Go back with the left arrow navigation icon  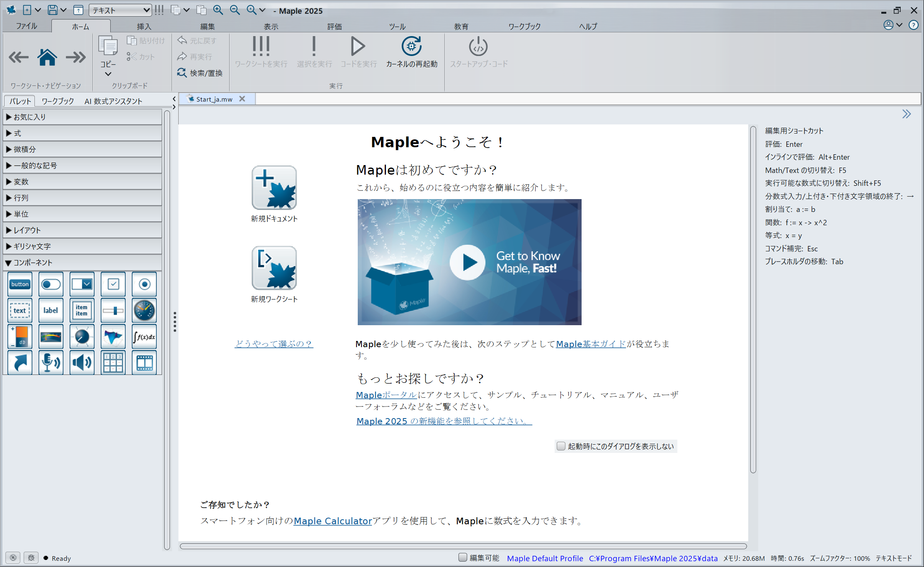point(19,57)
